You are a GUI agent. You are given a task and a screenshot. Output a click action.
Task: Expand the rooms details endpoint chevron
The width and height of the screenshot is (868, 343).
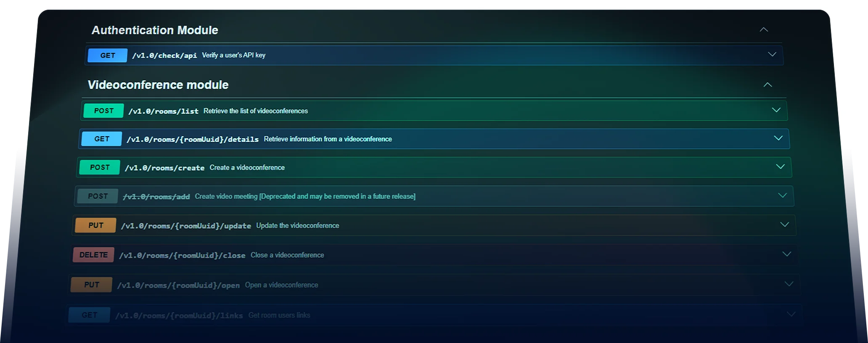[x=778, y=138]
